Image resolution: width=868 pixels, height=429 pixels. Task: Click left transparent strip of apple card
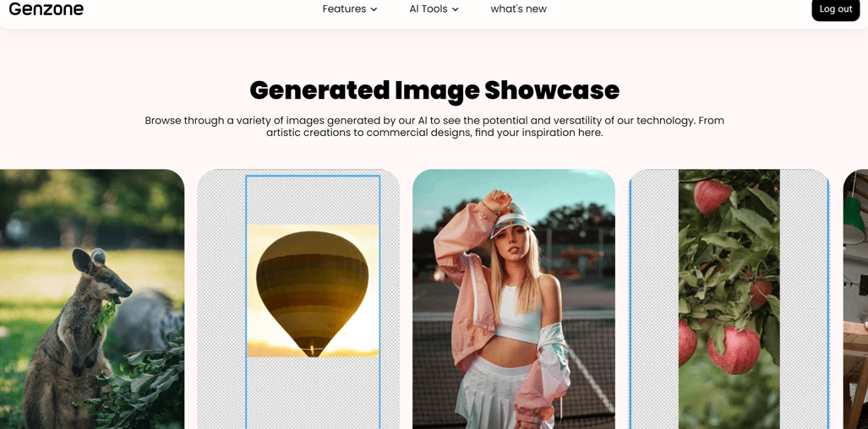[x=654, y=299]
